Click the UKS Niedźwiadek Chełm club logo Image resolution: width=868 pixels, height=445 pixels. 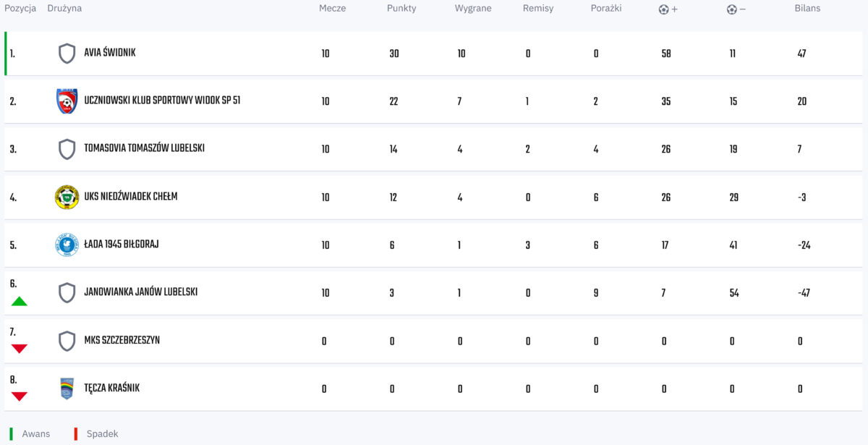(67, 197)
